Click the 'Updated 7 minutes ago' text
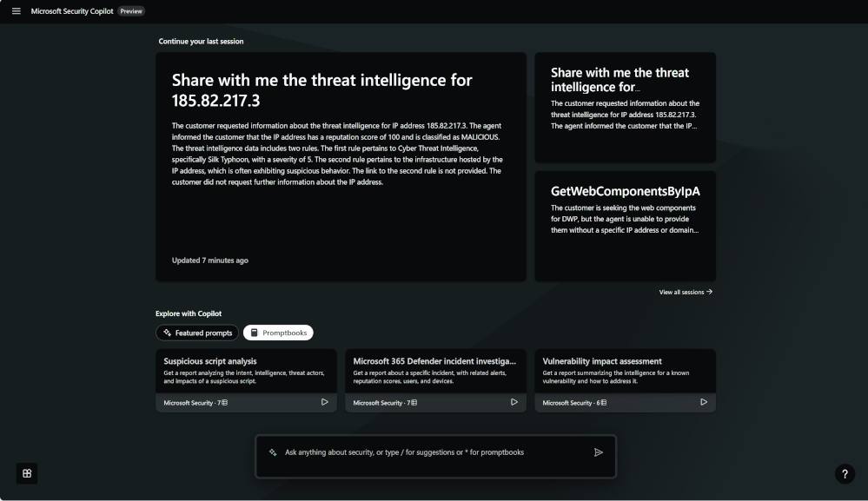Screen dimensions: 868x501 coord(209,260)
